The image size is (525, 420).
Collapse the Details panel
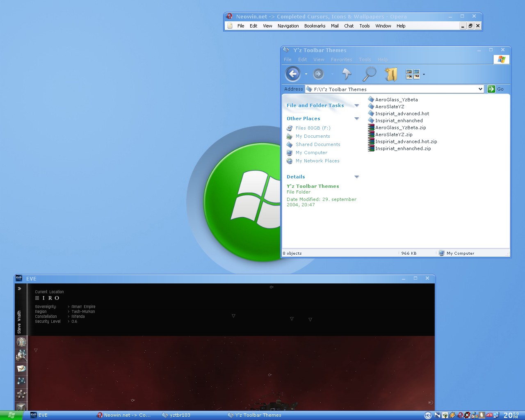pyautogui.click(x=356, y=177)
